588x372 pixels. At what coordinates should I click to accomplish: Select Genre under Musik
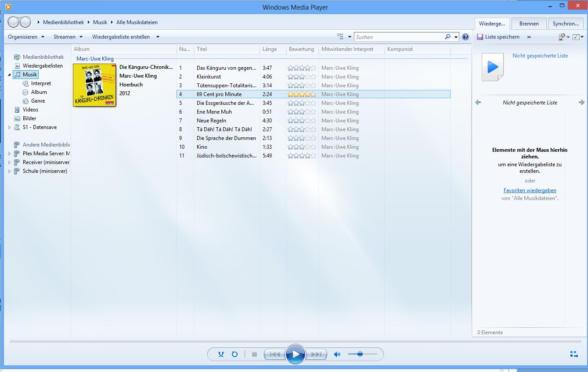coord(38,101)
